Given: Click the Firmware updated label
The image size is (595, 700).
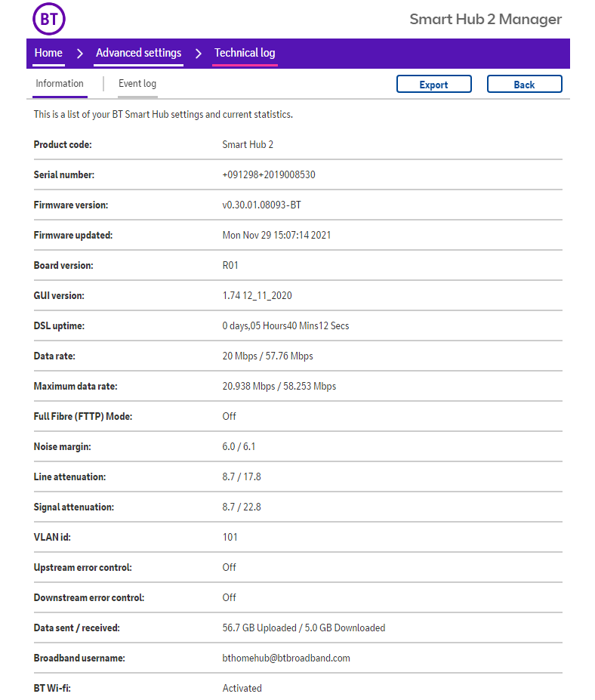Looking at the screenshot, I should click(73, 236).
